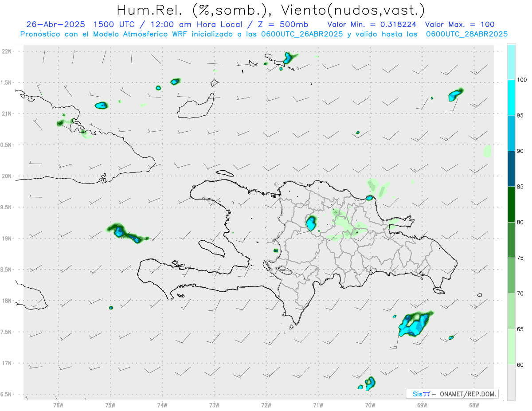Click the '65' colorbar label
This screenshot has width=532, height=411.
[x=521, y=329]
